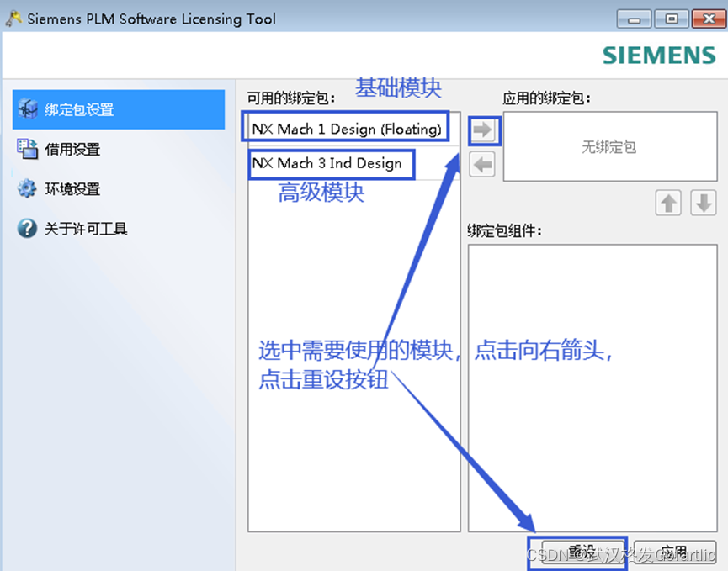Image resolution: width=728 pixels, height=571 pixels.
Task: Click the applied bundles list box
Action: 610,146
